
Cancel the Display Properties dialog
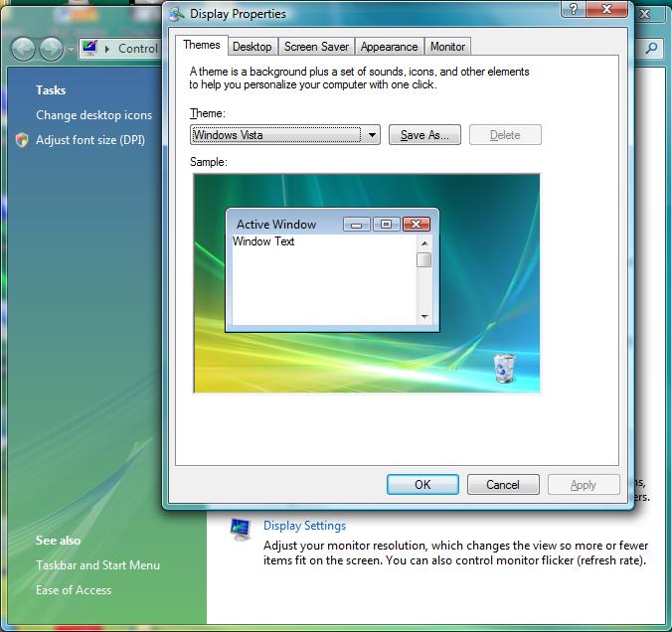coord(503,485)
